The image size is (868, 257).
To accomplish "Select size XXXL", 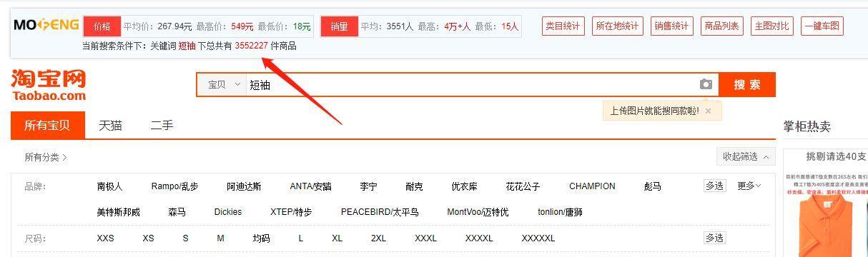I will pos(425,238).
